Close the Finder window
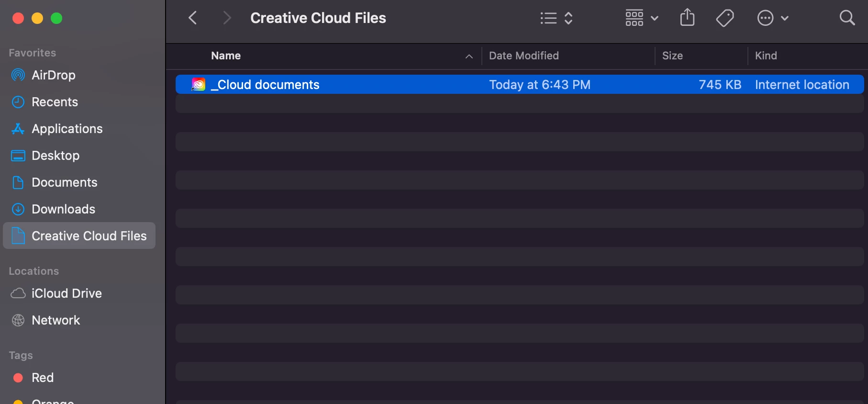The height and width of the screenshot is (404, 868). pos(18,18)
